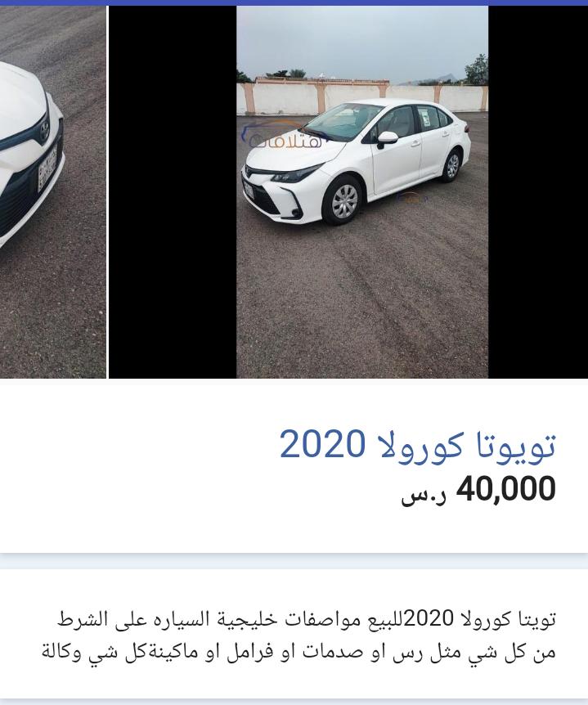
Task: Tap the small orange watermark near the rear door
Action: (411, 197)
